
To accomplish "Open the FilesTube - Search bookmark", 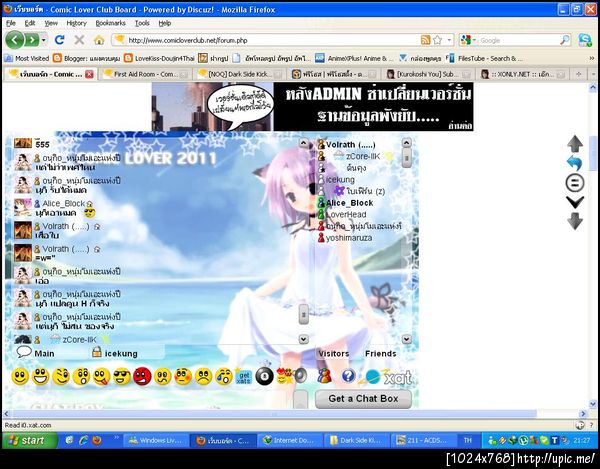I will [484, 58].
